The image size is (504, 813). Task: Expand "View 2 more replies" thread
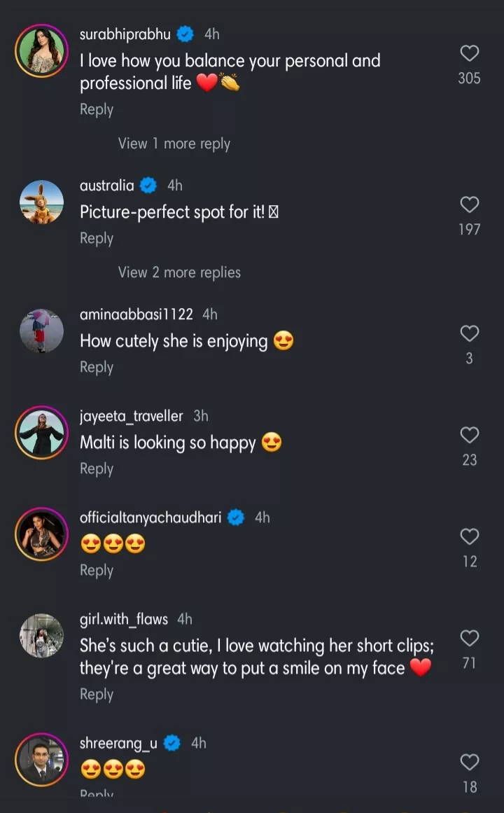[179, 272]
